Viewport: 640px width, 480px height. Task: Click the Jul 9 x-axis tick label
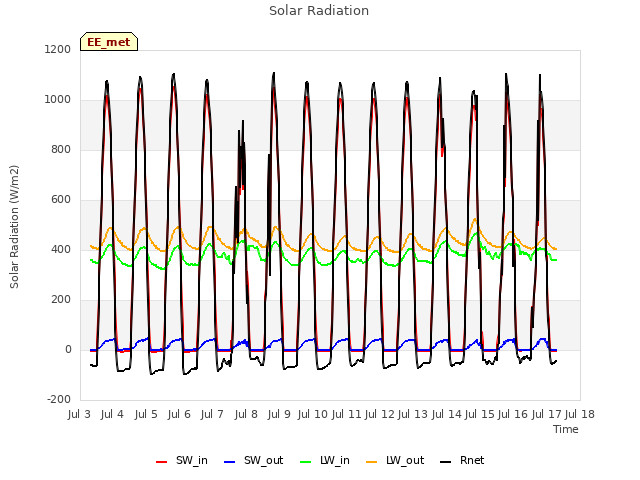(279, 414)
